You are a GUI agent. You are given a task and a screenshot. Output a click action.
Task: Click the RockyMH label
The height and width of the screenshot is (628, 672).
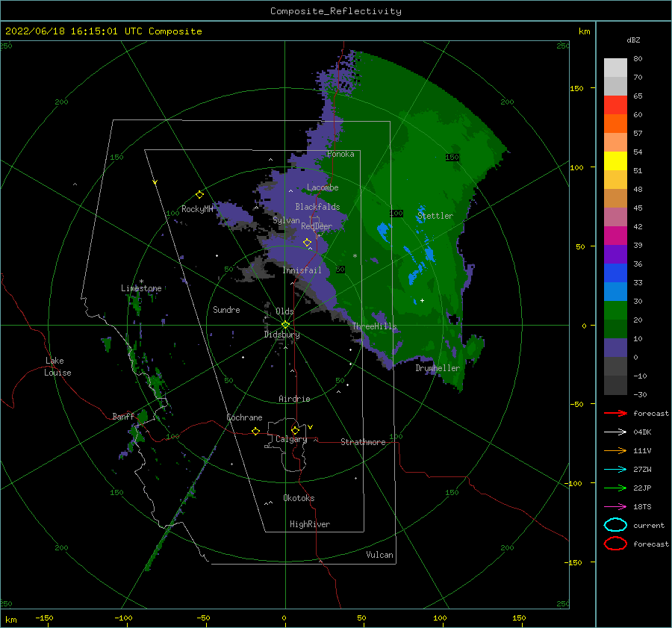tap(197, 209)
